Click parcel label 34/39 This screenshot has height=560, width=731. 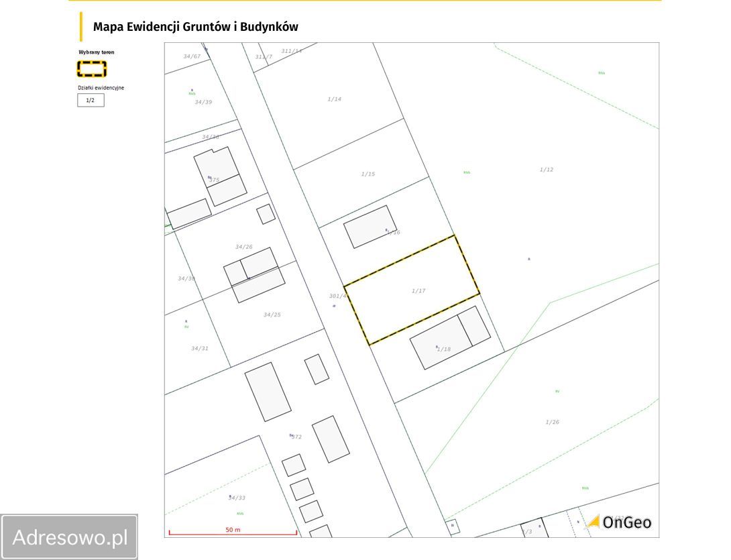203,102
